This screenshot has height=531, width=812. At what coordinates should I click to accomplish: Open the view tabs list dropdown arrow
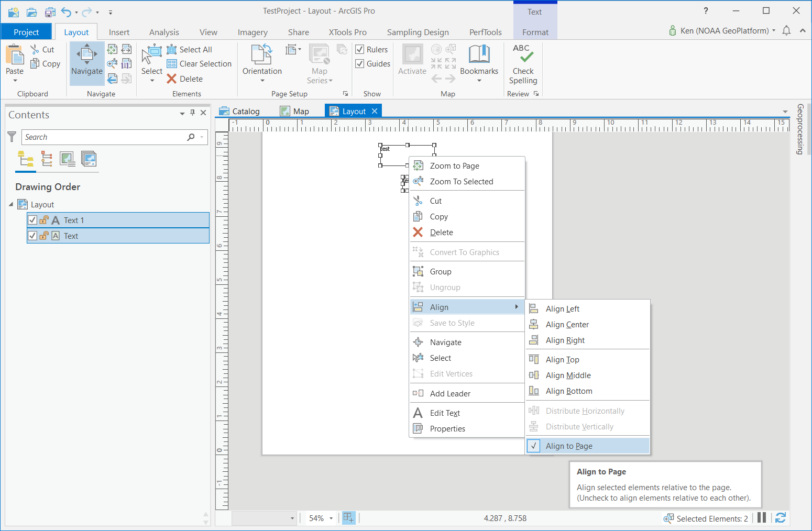pos(785,112)
